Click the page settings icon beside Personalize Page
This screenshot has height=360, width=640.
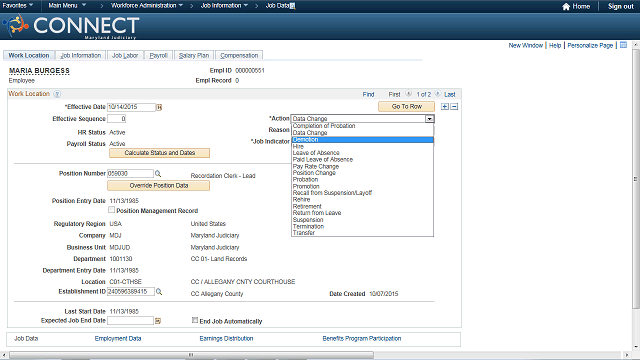pos(623,45)
